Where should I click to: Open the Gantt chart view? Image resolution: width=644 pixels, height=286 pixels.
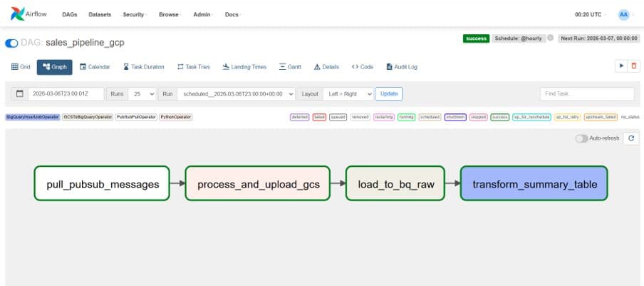[290, 67]
